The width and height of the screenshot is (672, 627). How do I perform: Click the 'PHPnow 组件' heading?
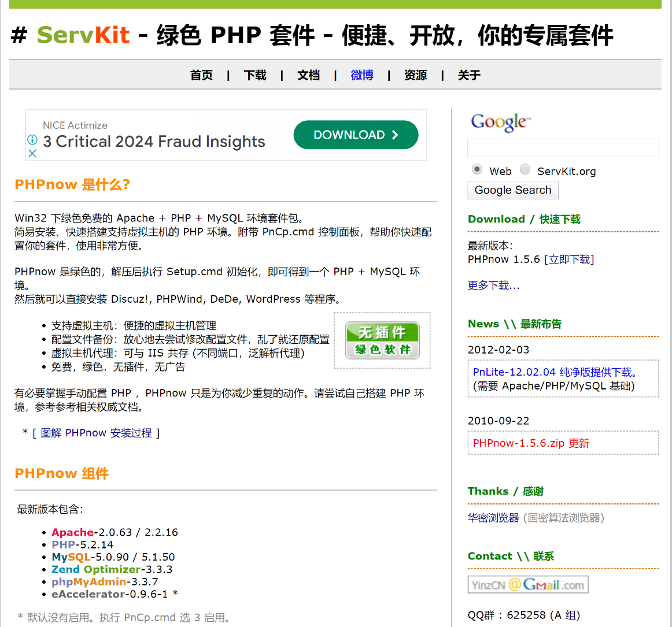[x=62, y=474]
